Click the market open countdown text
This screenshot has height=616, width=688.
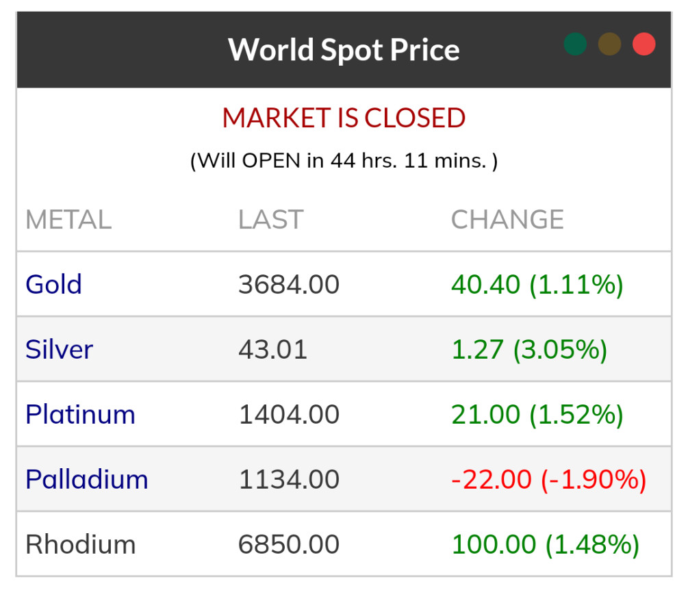[344, 161]
